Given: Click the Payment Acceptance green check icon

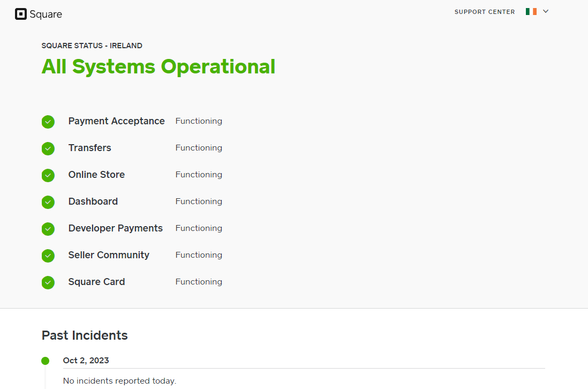Looking at the screenshot, I should (48, 122).
